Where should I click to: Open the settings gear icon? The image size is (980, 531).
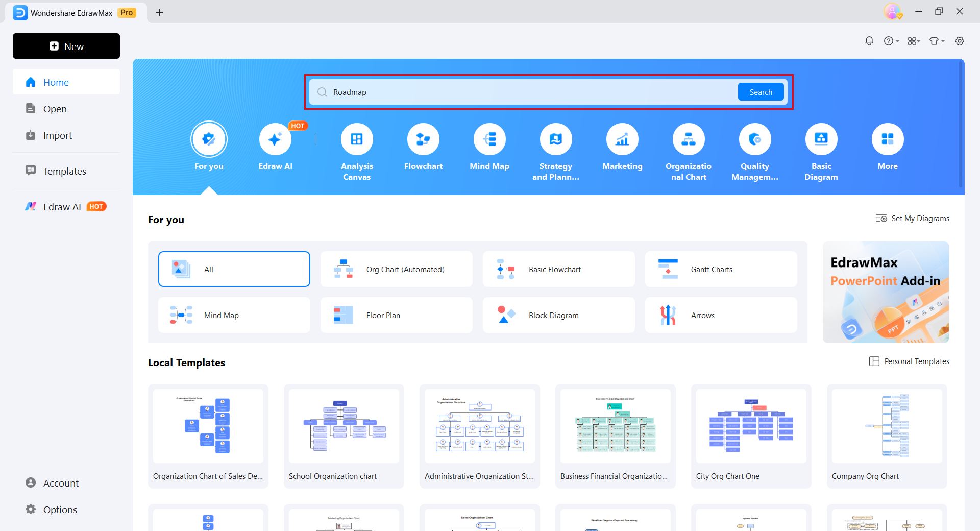tap(960, 41)
